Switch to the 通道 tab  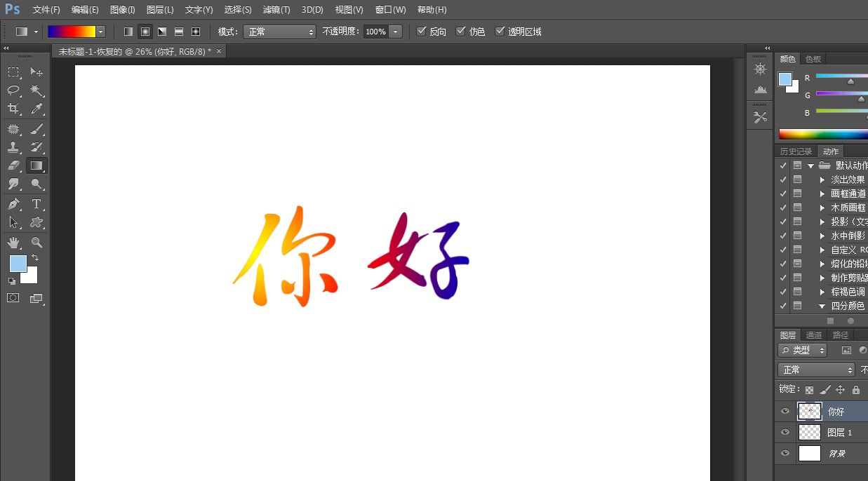click(814, 334)
